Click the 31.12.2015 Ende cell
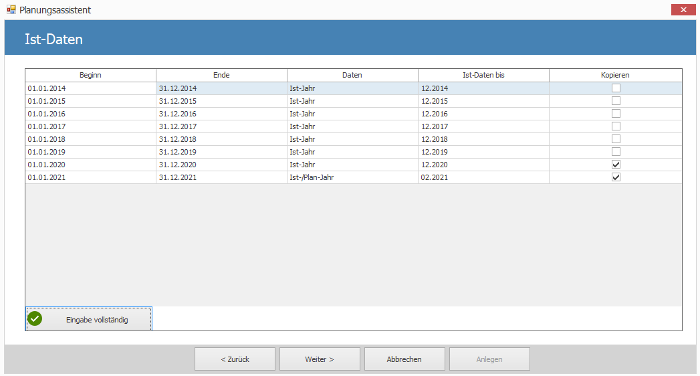This screenshot has width=700, height=376. point(221,101)
